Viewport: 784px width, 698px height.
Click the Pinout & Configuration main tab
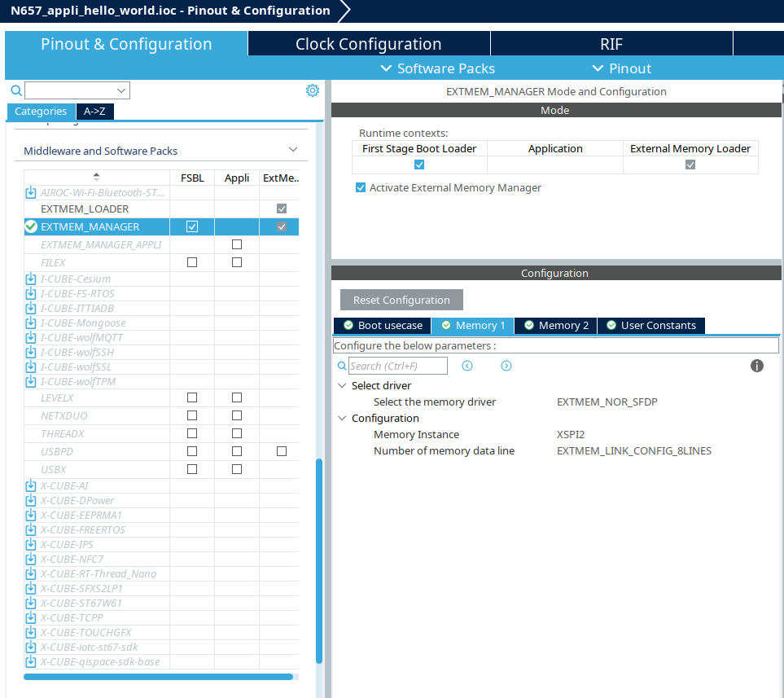(x=126, y=44)
